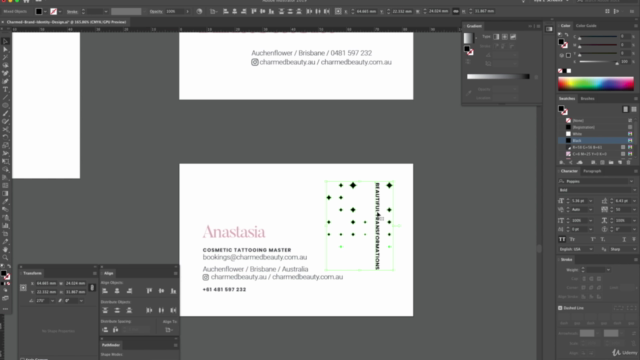The image size is (640, 360).
Task: Select the Swatches tab
Action: point(567,99)
